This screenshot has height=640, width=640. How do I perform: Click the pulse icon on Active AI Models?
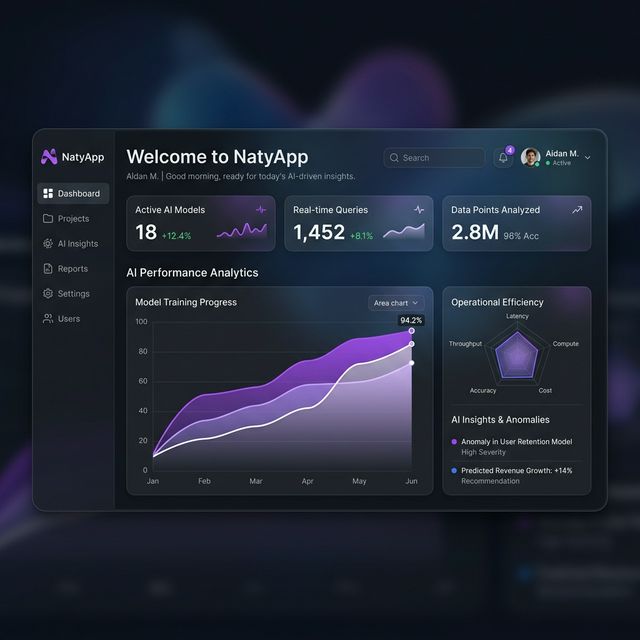(261, 210)
